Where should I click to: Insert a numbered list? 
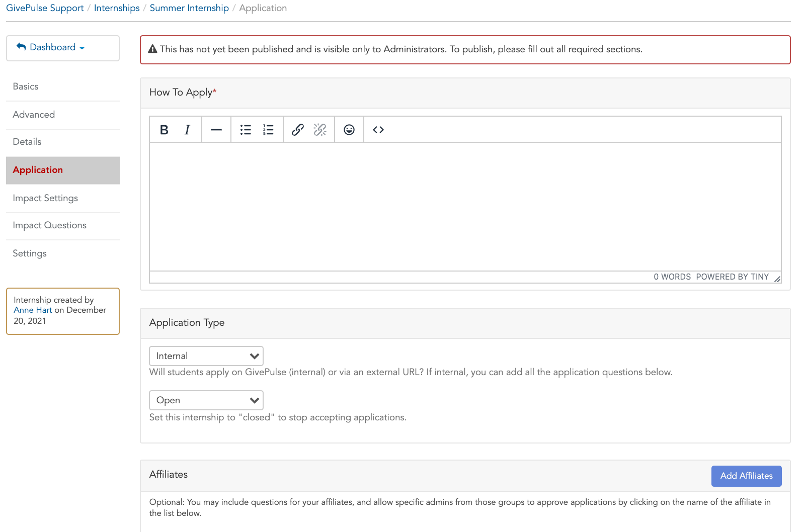[268, 130]
